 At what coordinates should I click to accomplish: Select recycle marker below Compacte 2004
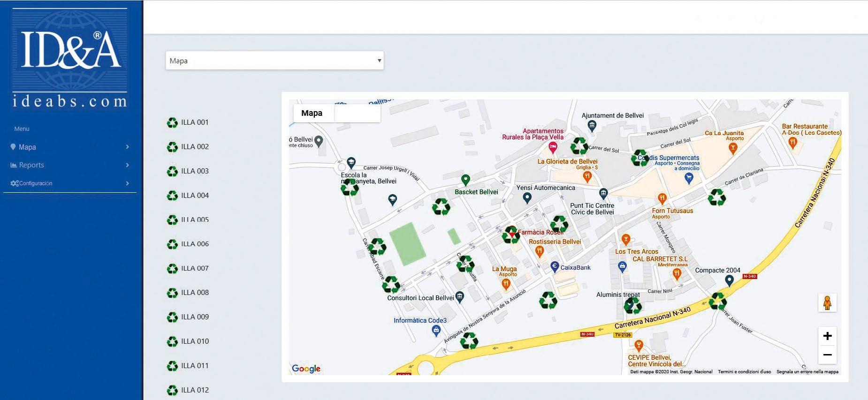pyautogui.click(x=717, y=301)
